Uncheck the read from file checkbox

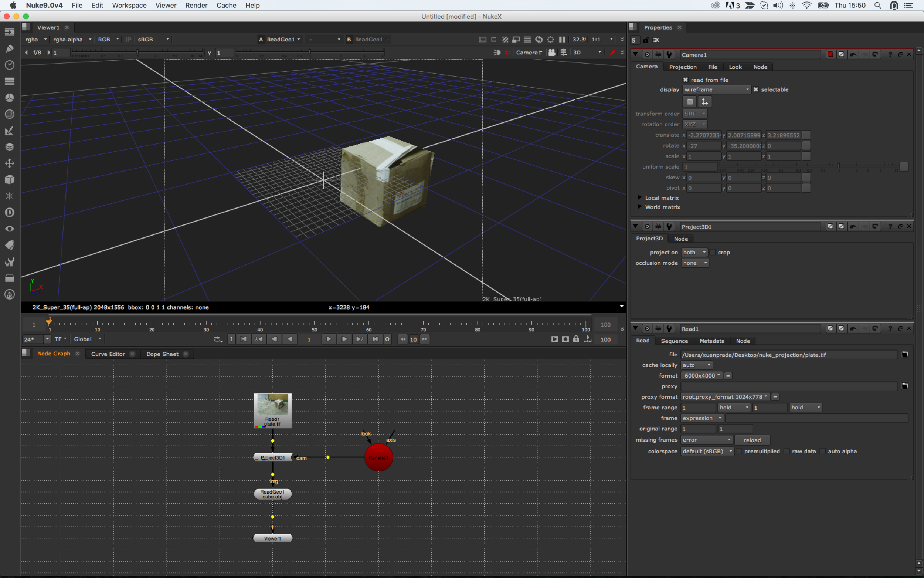685,80
